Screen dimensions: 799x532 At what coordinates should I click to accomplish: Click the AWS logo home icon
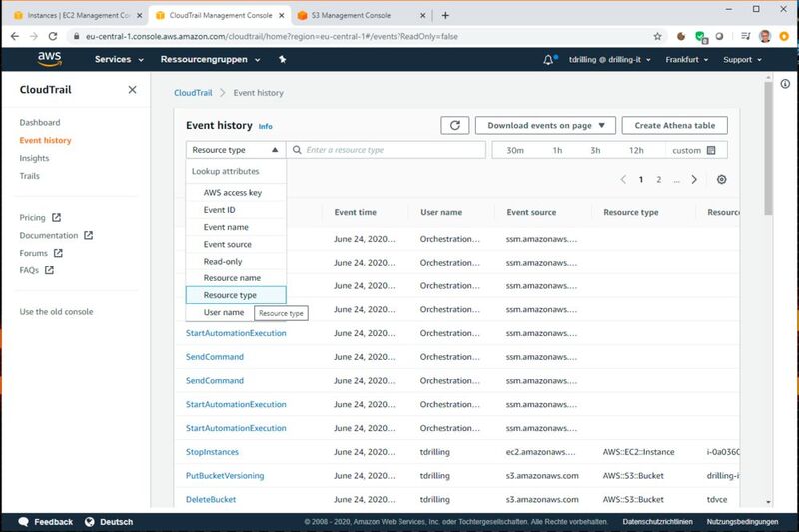coord(49,59)
